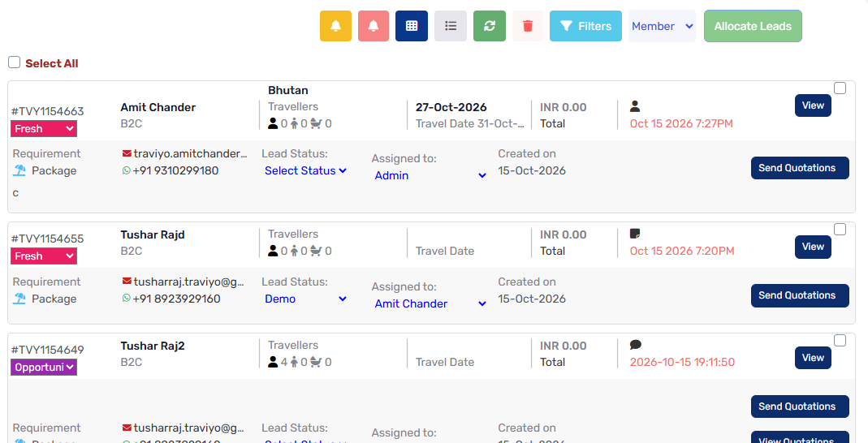Screen dimensions: 868x443
Task: Click the email icon beside traviyo.amitchander
Action: point(127,153)
